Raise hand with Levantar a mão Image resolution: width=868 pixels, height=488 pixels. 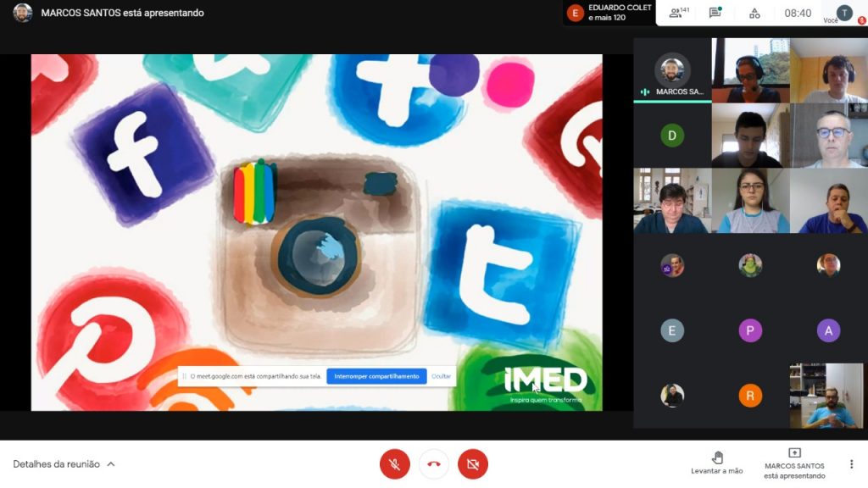[717, 463]
